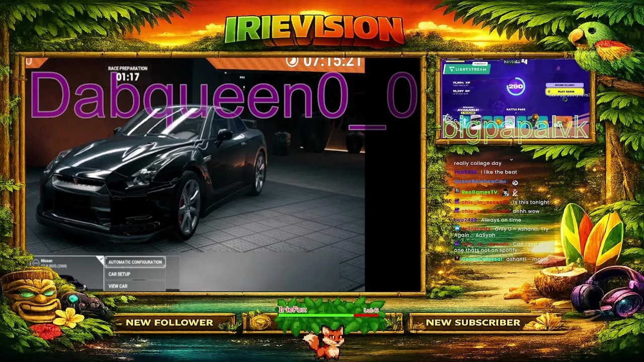Open the Car Setup menu option
This screenshot has width=644, height=362.
point(135,274)
